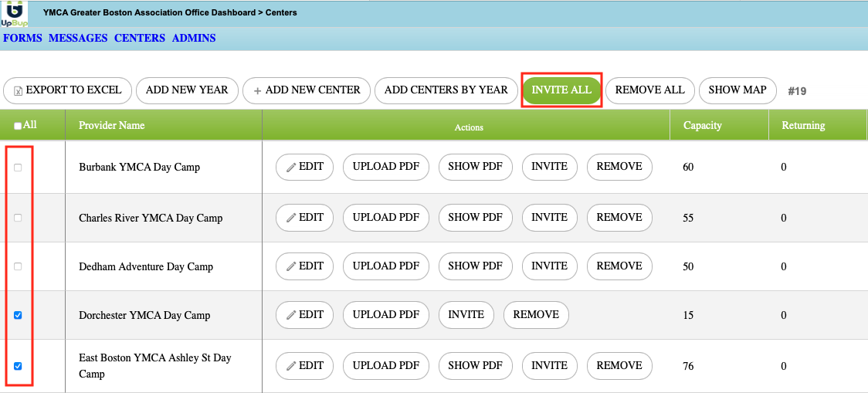Upload PDF for Dedham Adventure Day Camp
The image size is (868, 393).
[386, 266]
